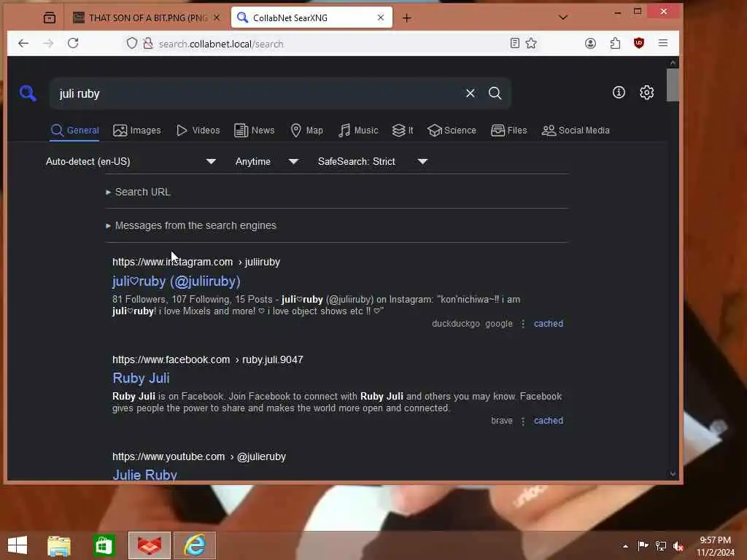Open Firefox account icon
Screen dimensions: 747x560
590,43
